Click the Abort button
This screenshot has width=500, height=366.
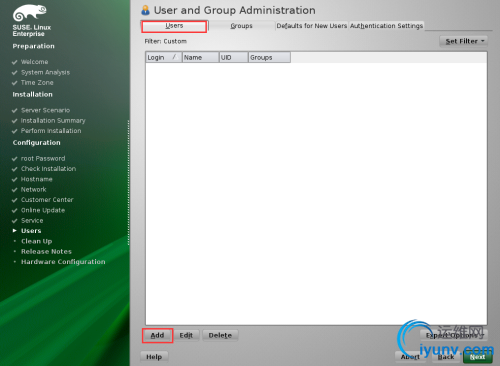tap(410, 357)
